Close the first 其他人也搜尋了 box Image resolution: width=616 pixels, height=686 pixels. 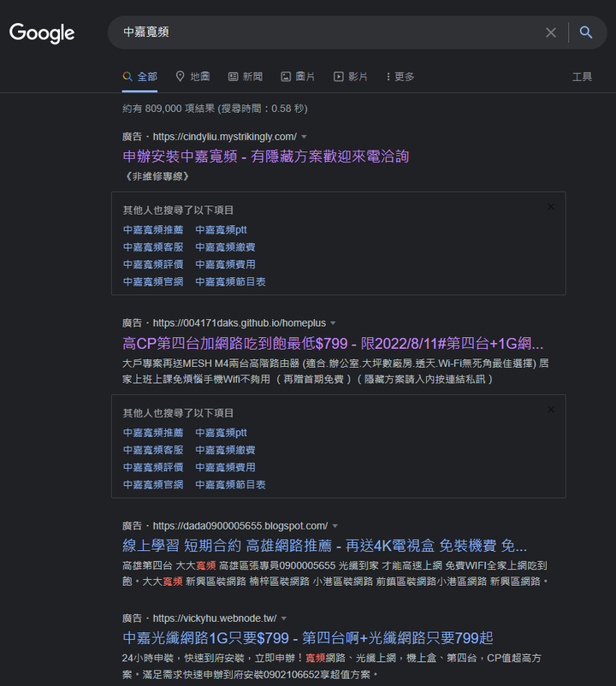551,206
